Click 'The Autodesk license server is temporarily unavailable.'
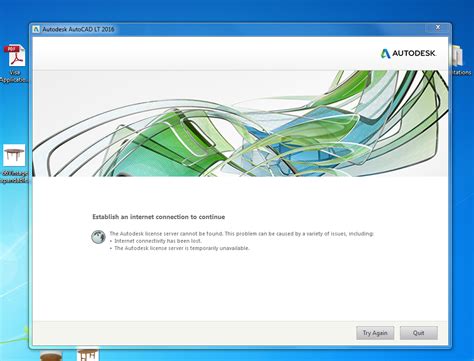Image resolution: width=474 pixels, height=361 pixels. [x=182, y=248]
